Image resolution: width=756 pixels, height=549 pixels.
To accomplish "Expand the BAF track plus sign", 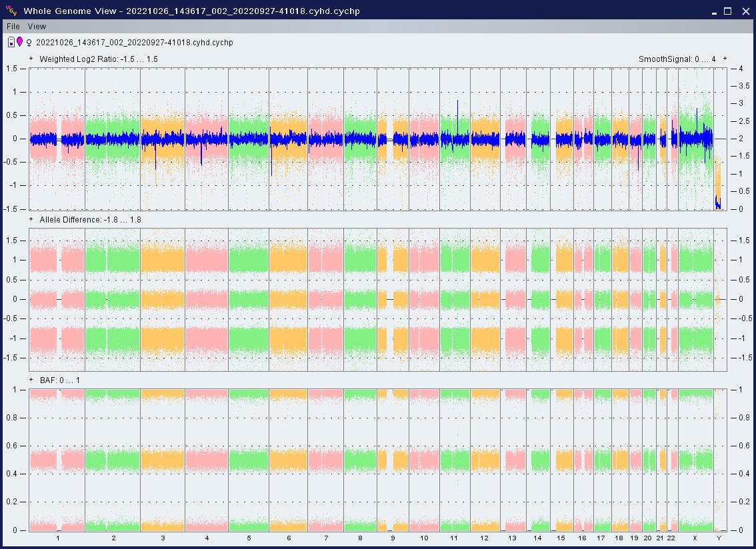I will click(x=31, y=380).
